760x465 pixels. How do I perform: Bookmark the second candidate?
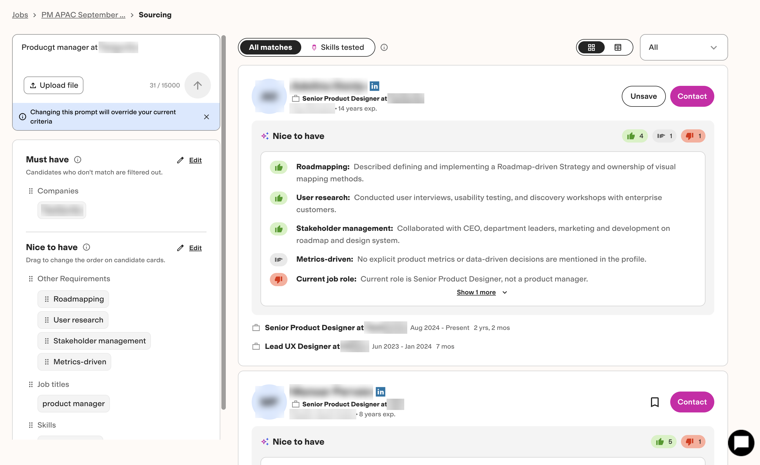point(654,402)
